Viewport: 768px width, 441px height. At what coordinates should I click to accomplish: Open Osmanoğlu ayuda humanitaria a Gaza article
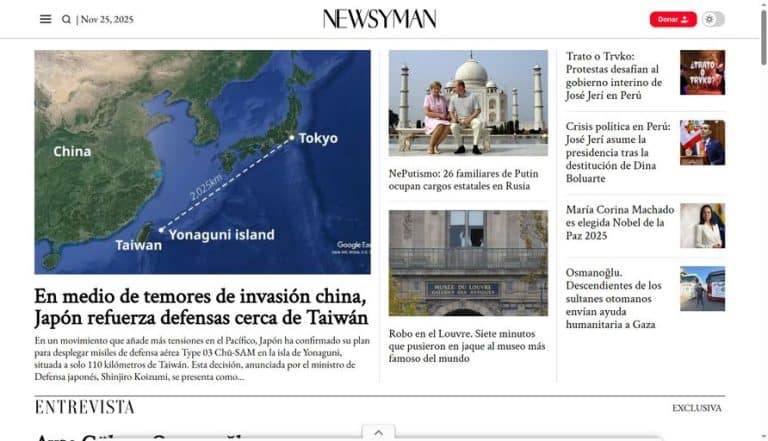point(613,298)
